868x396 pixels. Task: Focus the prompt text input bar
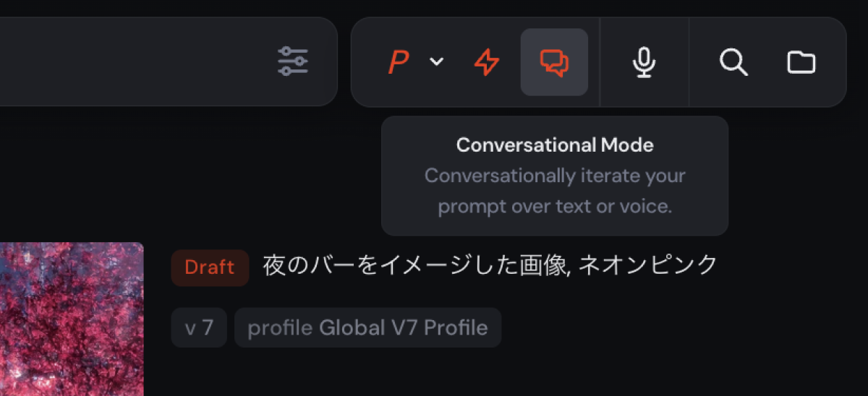click(x=130, y=61)
